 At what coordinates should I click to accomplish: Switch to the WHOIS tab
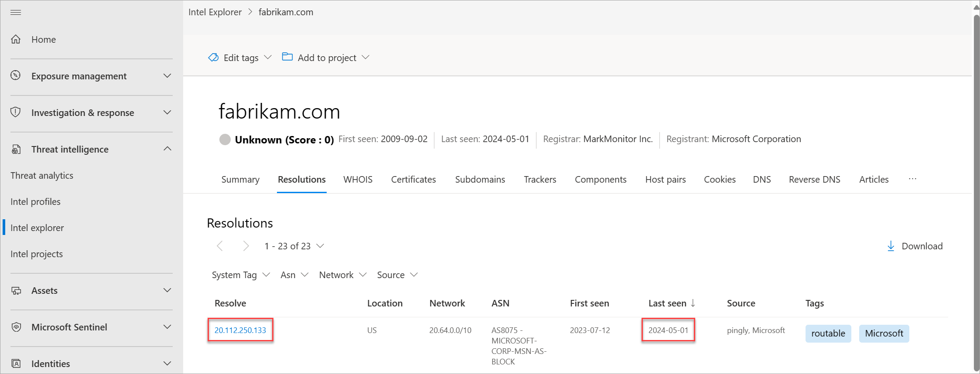358,180
